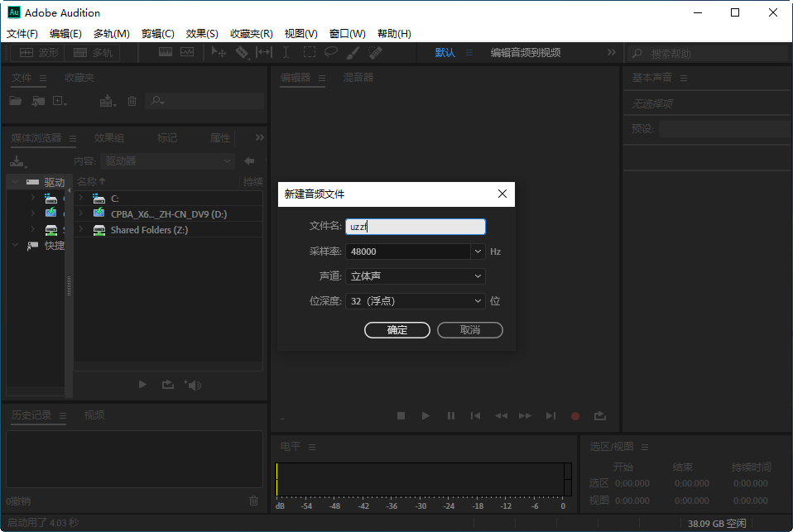Expand CPBA_X6 (D:) drive row
This screenshot has height=532, width=793.
point(81,213)
